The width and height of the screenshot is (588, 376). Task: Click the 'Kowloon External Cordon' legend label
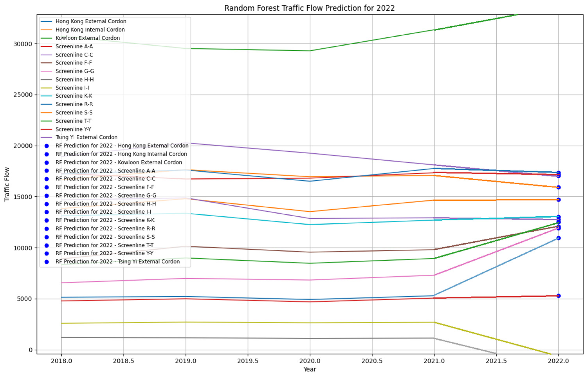(88, 38)
